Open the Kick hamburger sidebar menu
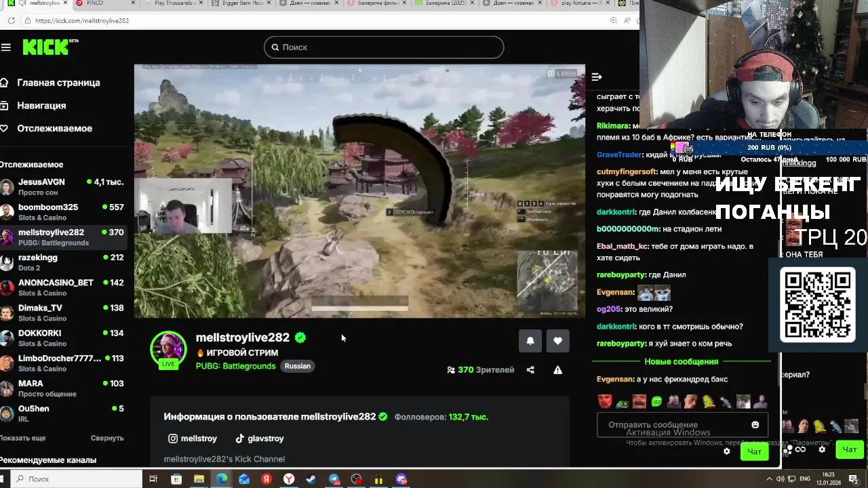The image size is (868, 488). [6, 47]
